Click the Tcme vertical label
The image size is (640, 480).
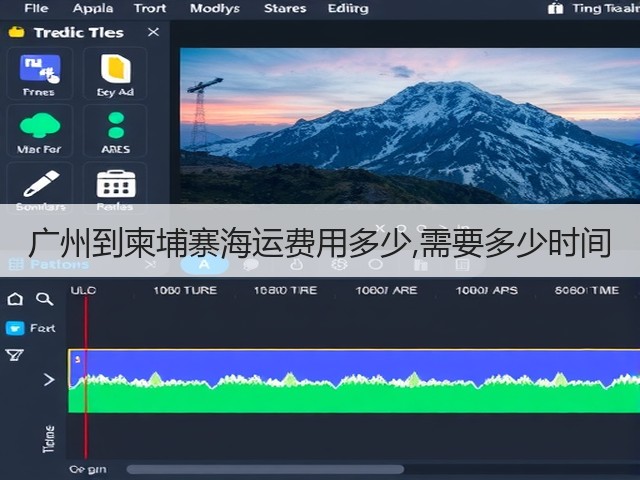(49, 439)
